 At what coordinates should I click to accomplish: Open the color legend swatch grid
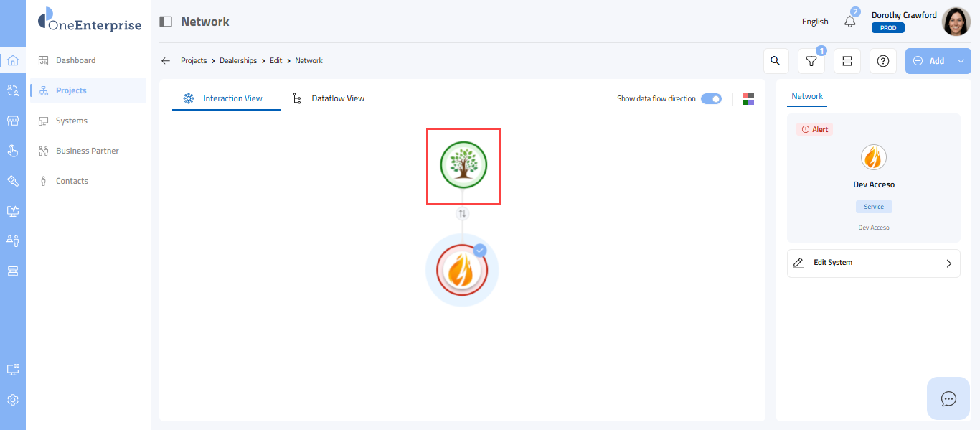point(748,98)
